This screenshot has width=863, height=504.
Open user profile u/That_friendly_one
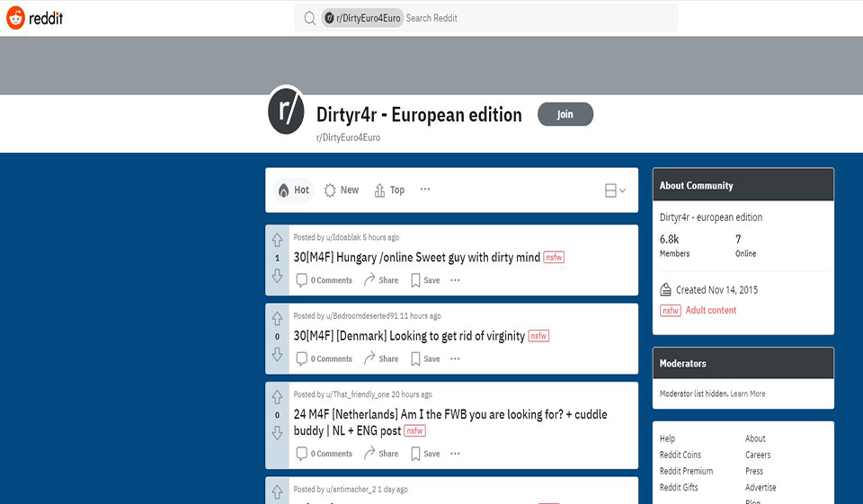357,394
